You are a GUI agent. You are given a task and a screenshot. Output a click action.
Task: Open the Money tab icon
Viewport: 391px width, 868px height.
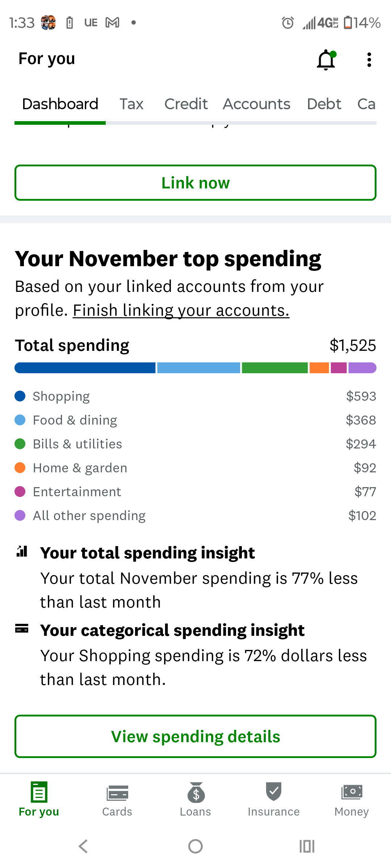352,792
